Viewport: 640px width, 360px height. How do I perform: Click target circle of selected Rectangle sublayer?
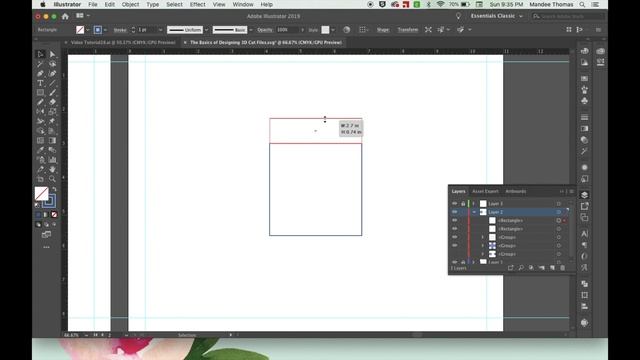coord(558,220)
